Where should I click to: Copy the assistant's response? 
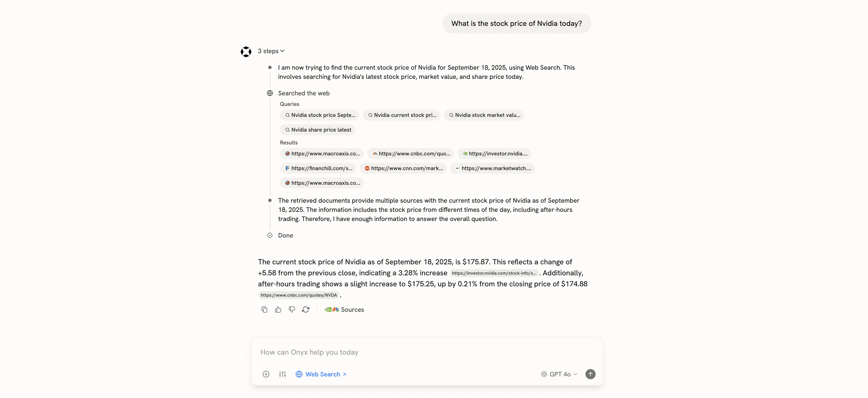point(264,310)
